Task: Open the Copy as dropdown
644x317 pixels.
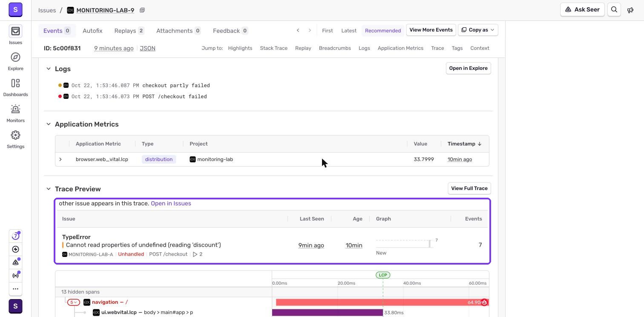Action: pos(478,30)
